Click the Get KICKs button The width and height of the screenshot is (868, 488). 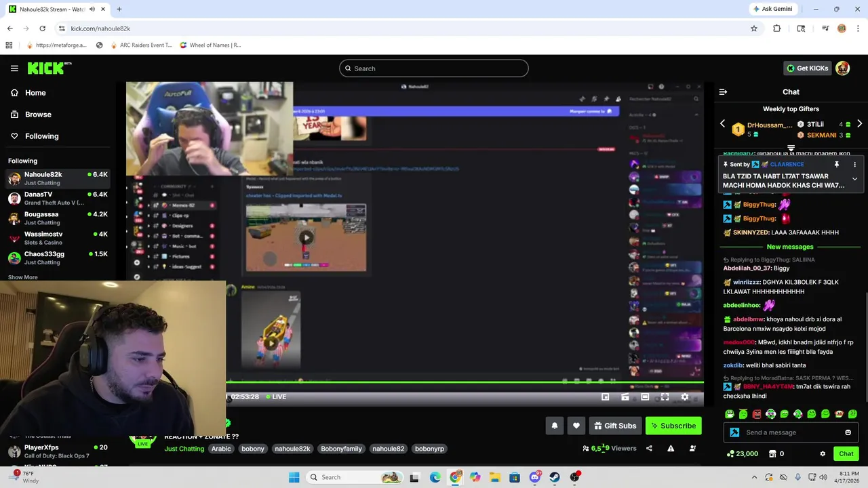(x=807, y=68)
